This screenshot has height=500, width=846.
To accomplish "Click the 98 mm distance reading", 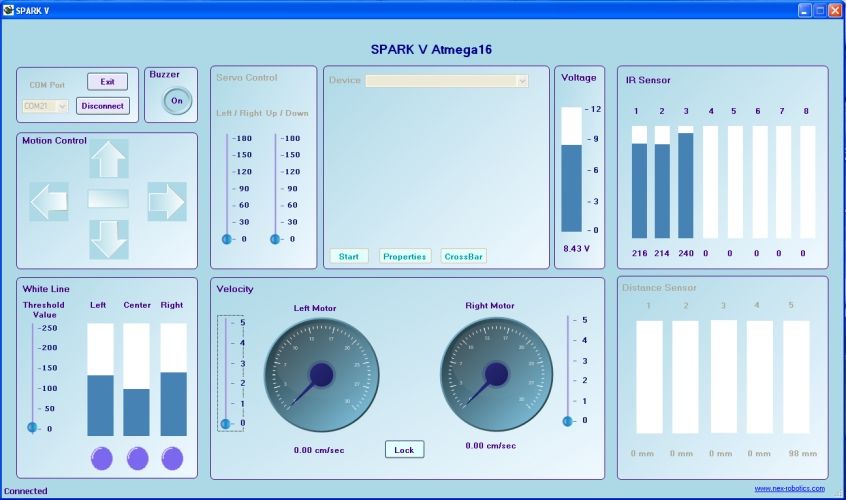I will 802,454.
